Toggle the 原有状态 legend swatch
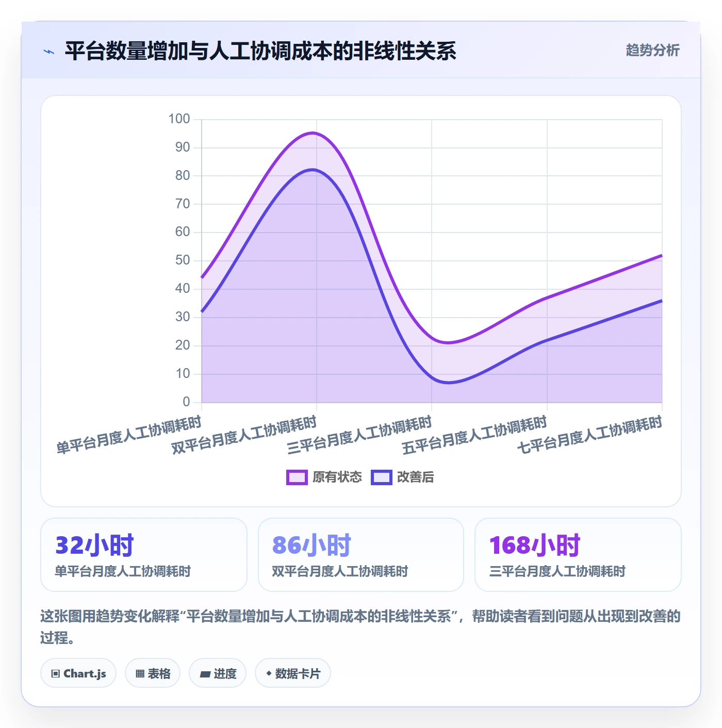 point(297,477)
